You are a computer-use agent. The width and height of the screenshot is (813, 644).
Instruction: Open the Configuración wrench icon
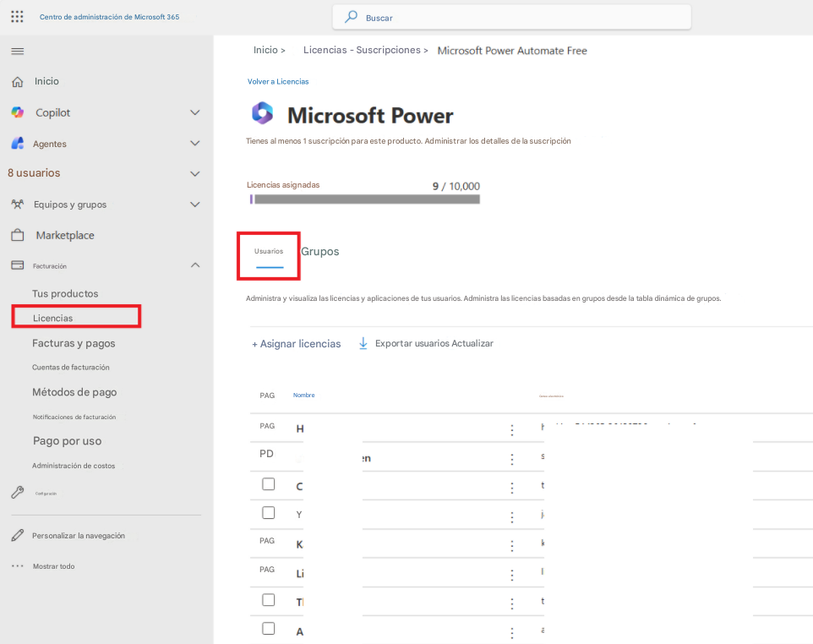pos(17,492)
